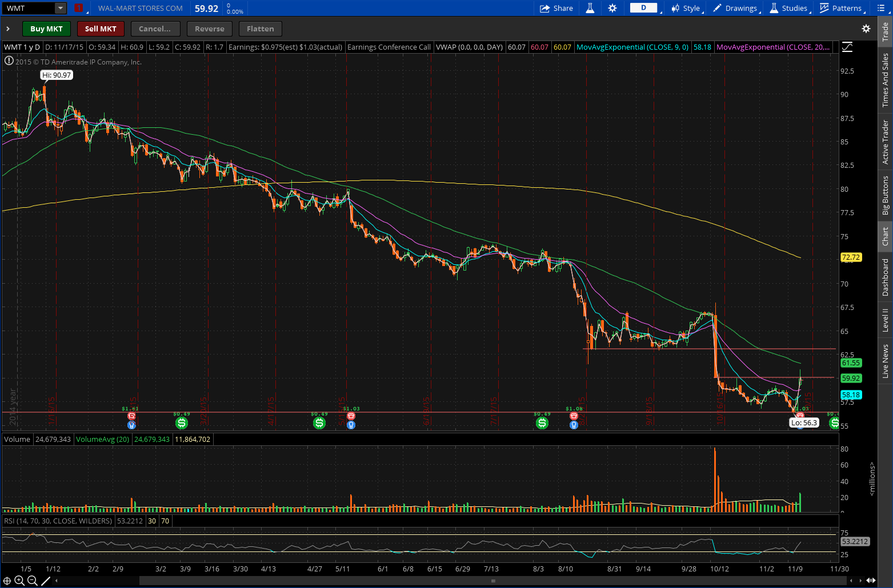Select the crosshair pan tool icon
Image resolution: width=893 pixels, height=588 pixels.
(x=7, y=581)
